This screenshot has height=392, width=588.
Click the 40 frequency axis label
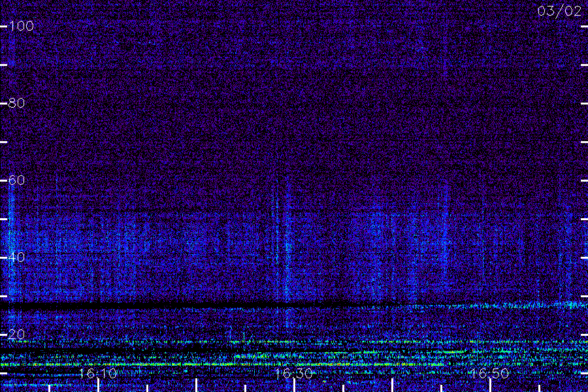click(16, 257)
